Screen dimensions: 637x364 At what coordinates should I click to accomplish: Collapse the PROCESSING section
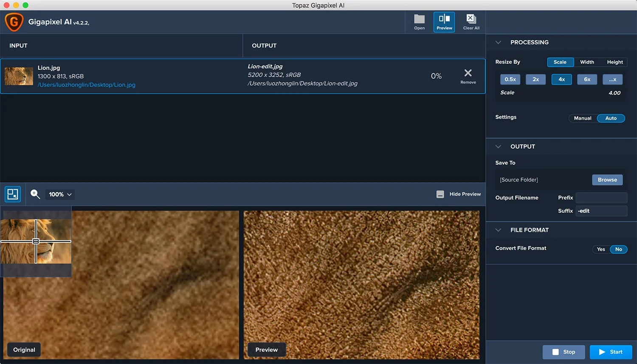tap(499, 42)
